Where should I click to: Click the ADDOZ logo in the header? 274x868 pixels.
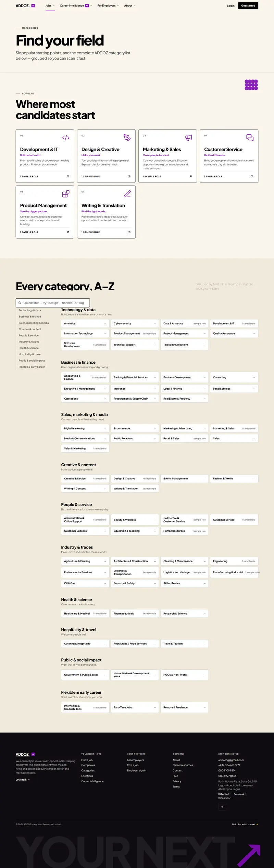(25, 6)
